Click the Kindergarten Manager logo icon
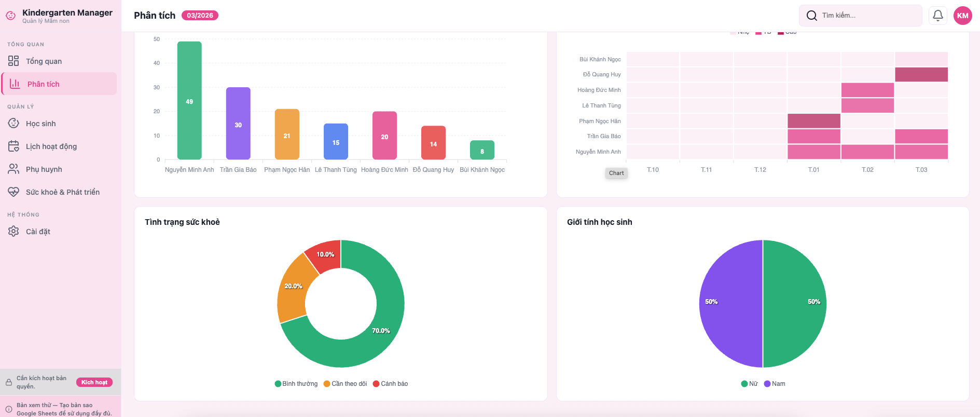Screen dimensions: 980x417 10,16
